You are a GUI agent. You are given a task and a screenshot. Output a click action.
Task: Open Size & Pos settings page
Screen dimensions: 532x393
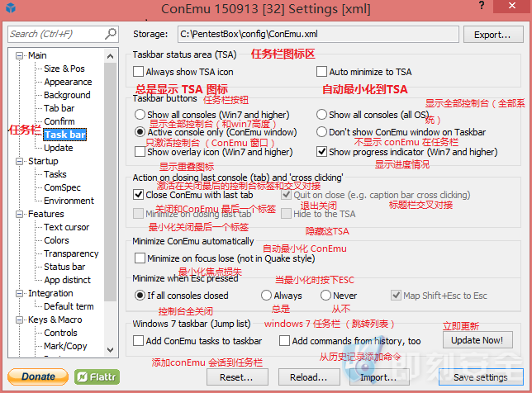pos(64,69)
